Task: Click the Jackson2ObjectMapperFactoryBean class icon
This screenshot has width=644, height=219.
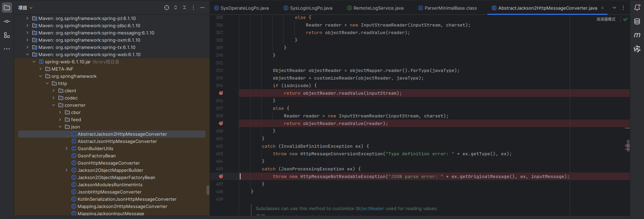Action: pos(74,177)
